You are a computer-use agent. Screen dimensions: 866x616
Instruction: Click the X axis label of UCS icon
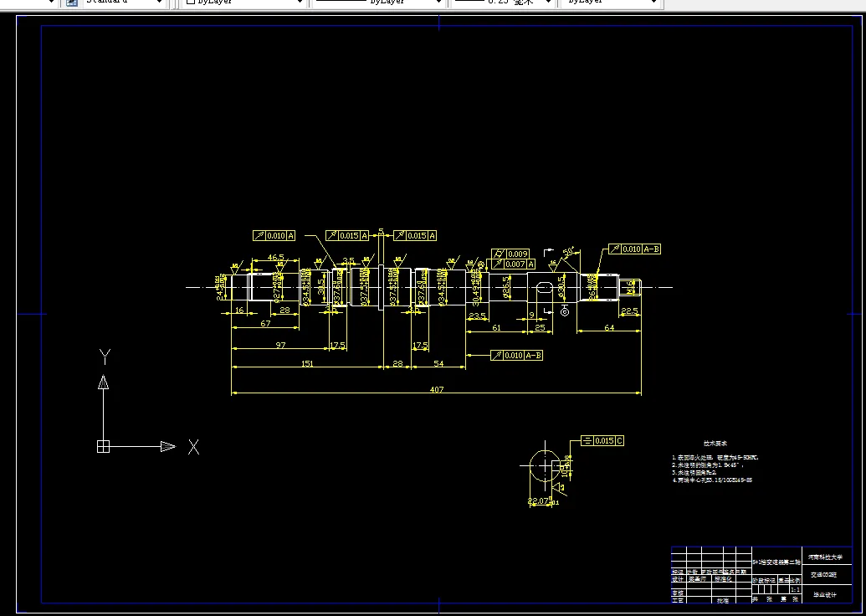[x=193, y=447]
